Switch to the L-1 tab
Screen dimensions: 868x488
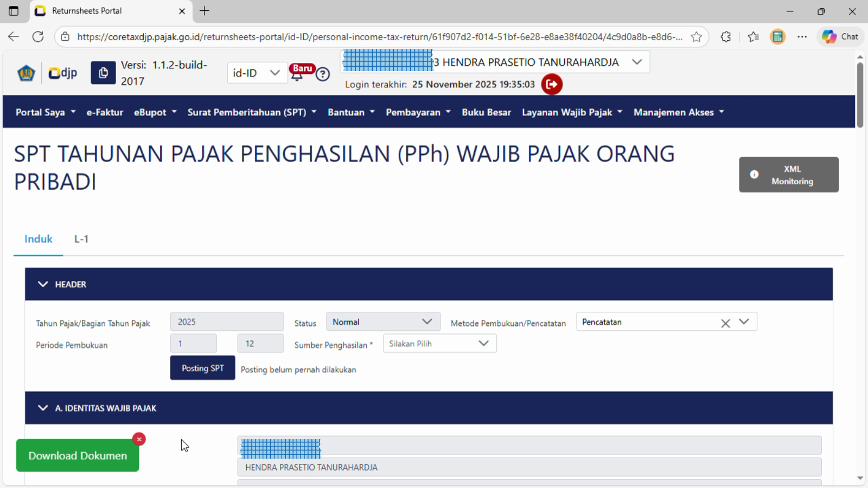coord(81,239)
